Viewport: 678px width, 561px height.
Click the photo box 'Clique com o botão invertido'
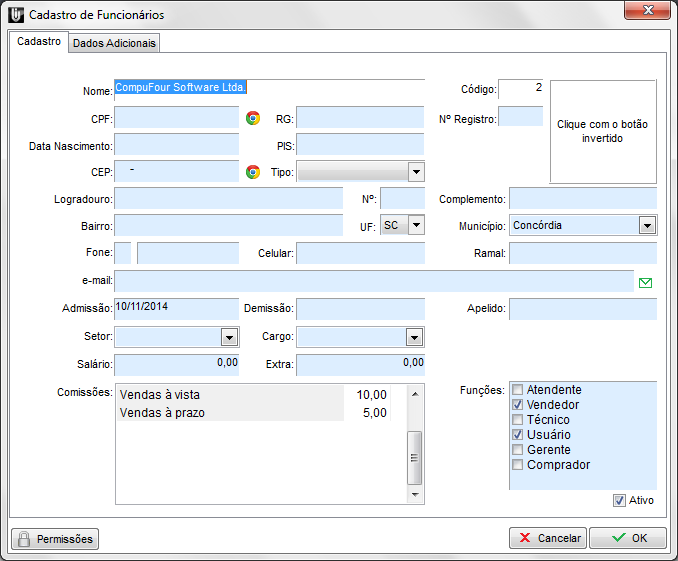(x=602, y=132)
